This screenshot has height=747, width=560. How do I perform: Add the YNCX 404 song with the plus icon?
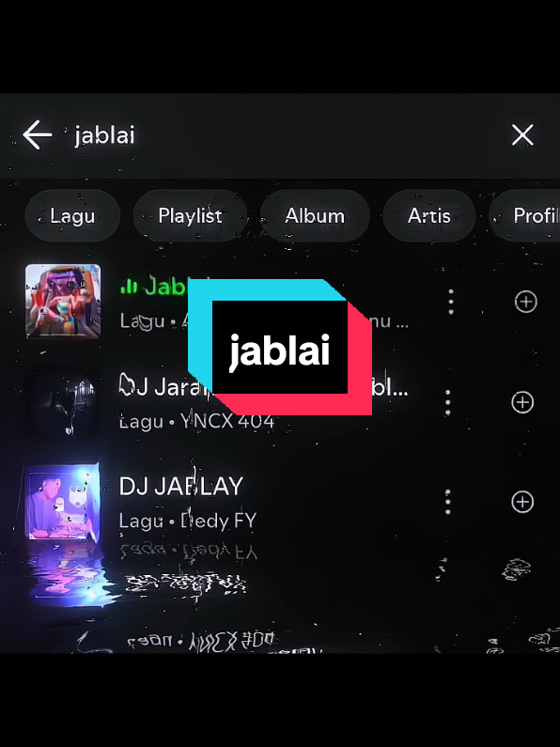tap(522, 402)
